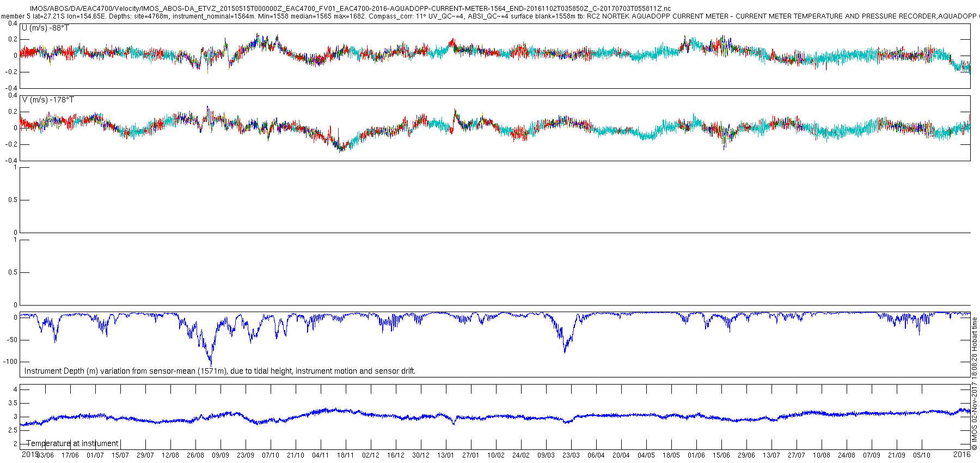Click the '02/12' date tick label
Viewport: 980px width, 463px height.
click(371, 455)
